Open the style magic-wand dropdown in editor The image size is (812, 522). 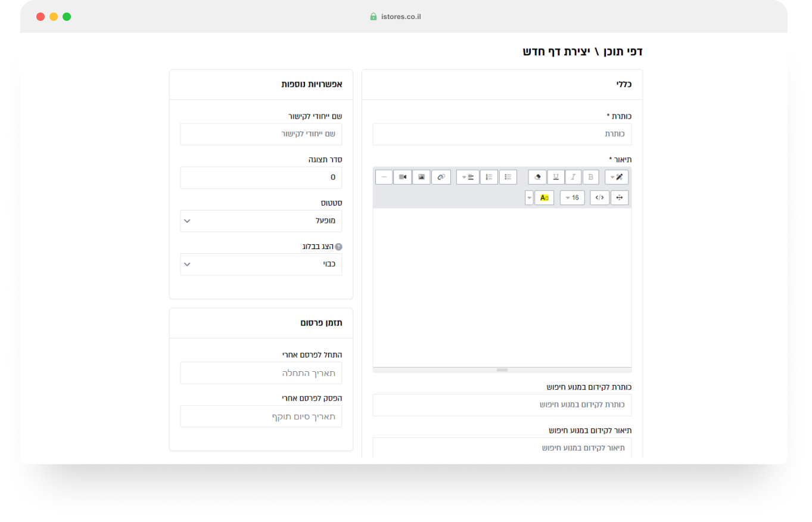point(617,177)
